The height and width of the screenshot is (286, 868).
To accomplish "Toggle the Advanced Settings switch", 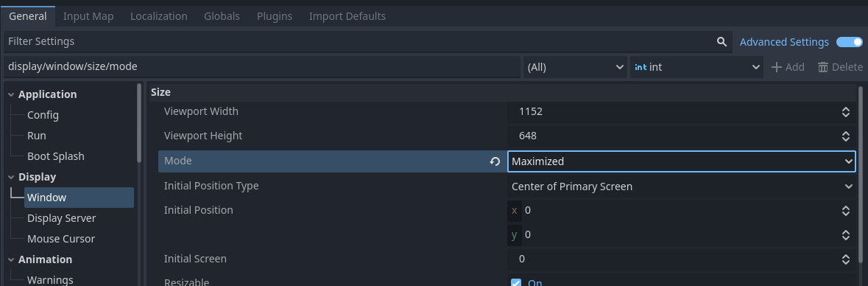I will (x=849, y=42).
